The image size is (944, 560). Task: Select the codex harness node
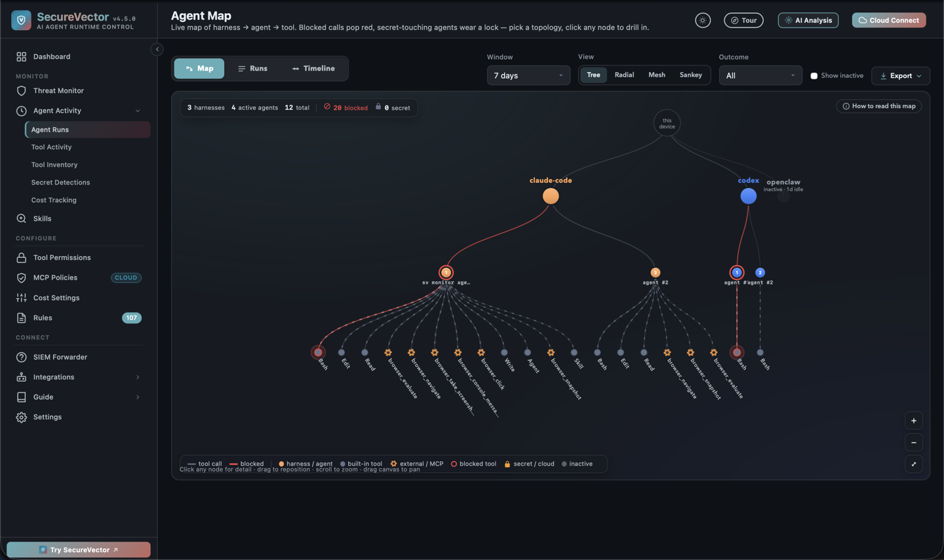click(748, 196)
